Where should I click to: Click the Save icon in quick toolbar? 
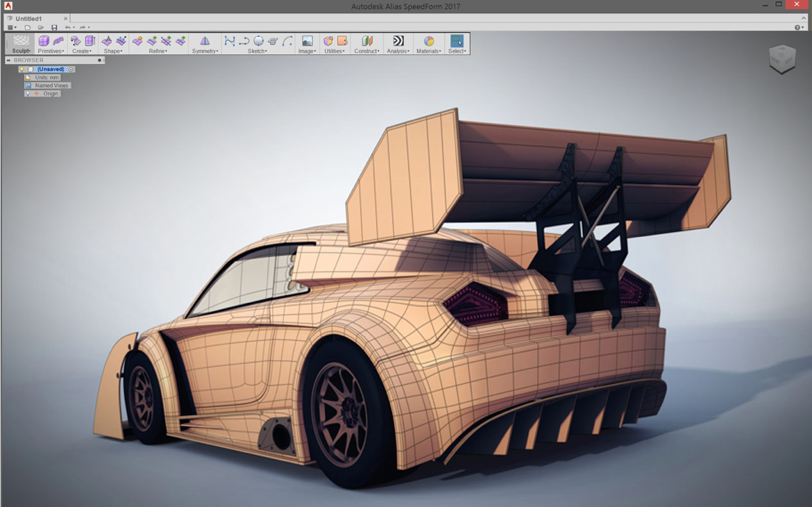tap(54, 28)
